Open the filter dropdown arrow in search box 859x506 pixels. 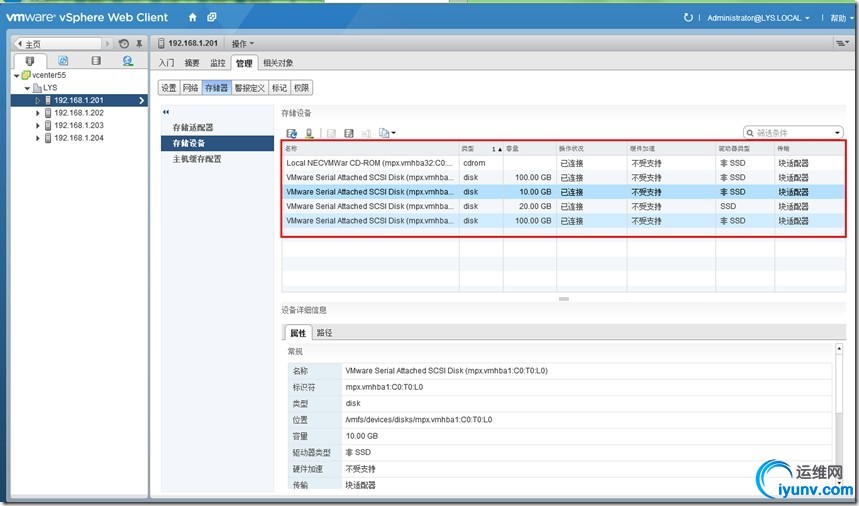837,133
